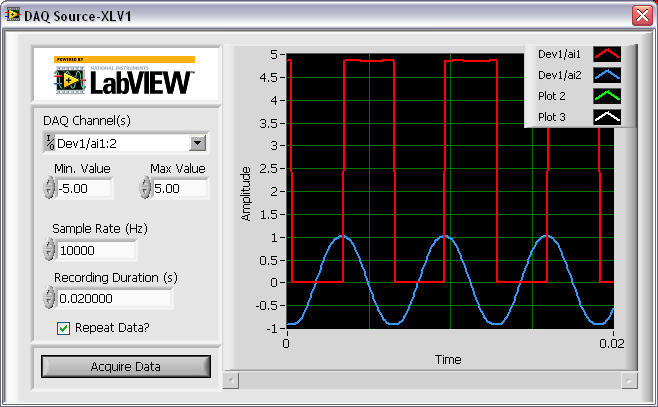
Task: Click the Sample Rate field showing 10000
Action: tap(96, 250)
